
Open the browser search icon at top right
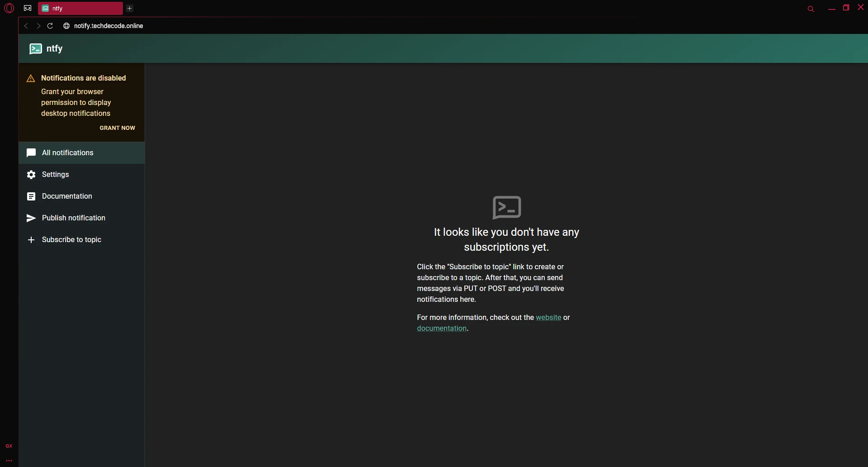pos(811,9)
